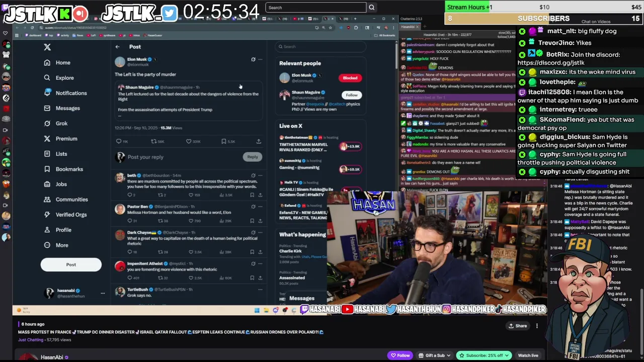The height and width of the screenshot is (362, 644).
Task: Open More menu in X sidebar
Action: (x=56, y=245)
